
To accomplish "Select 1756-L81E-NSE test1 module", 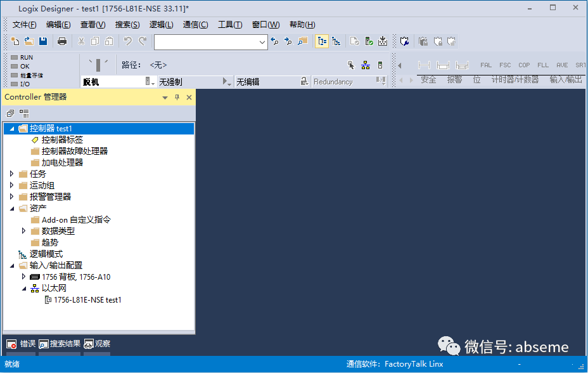I will click(87, 300).
